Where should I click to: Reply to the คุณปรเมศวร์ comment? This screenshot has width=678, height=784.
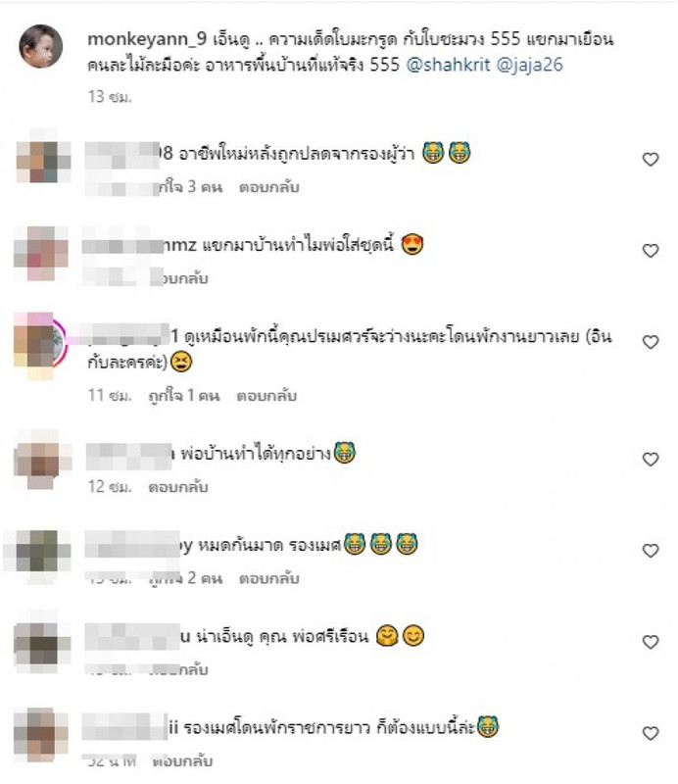click(266, 396)
